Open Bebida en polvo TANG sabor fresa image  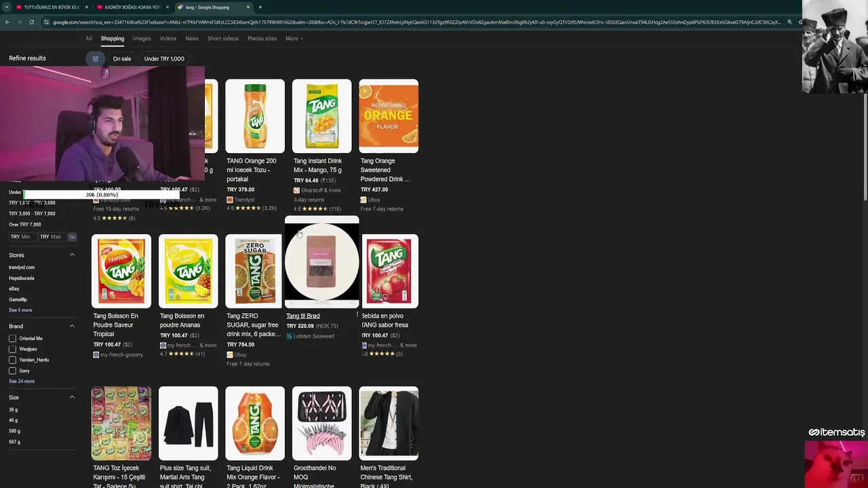[x=389, y=271]
